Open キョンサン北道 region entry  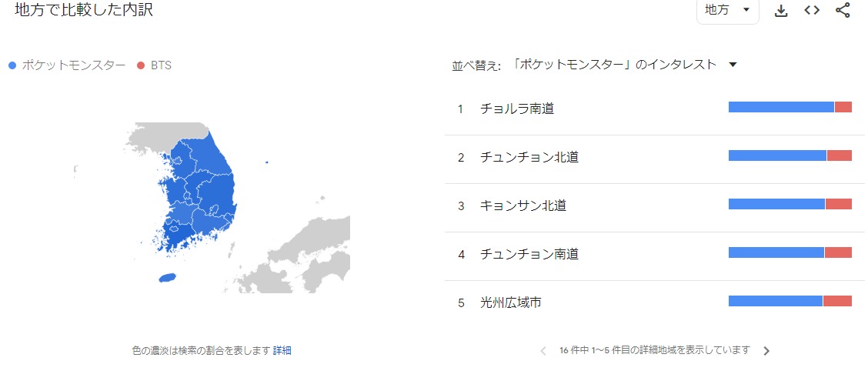click(x=529, y=206)
